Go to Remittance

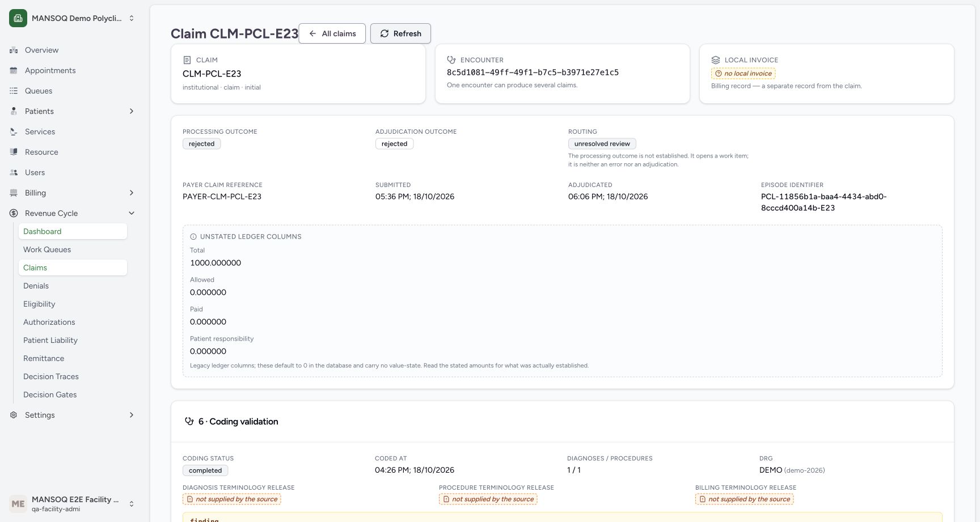point(73,358)
